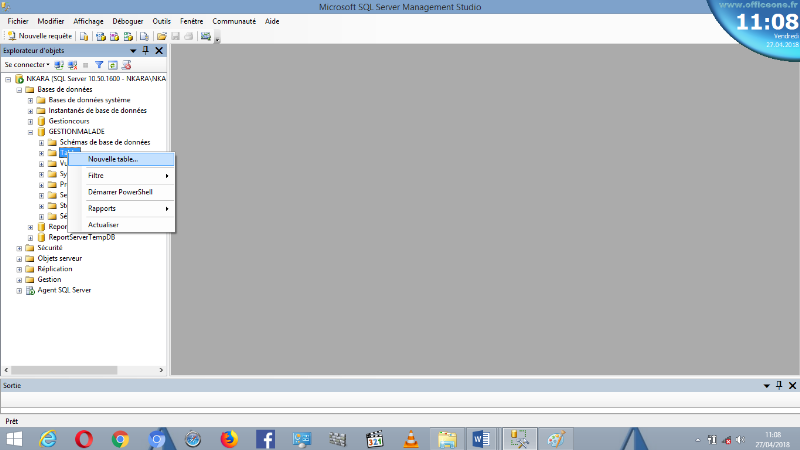Click the activity monitor toolbar icon
800x450 pixels.
(206, 36)
